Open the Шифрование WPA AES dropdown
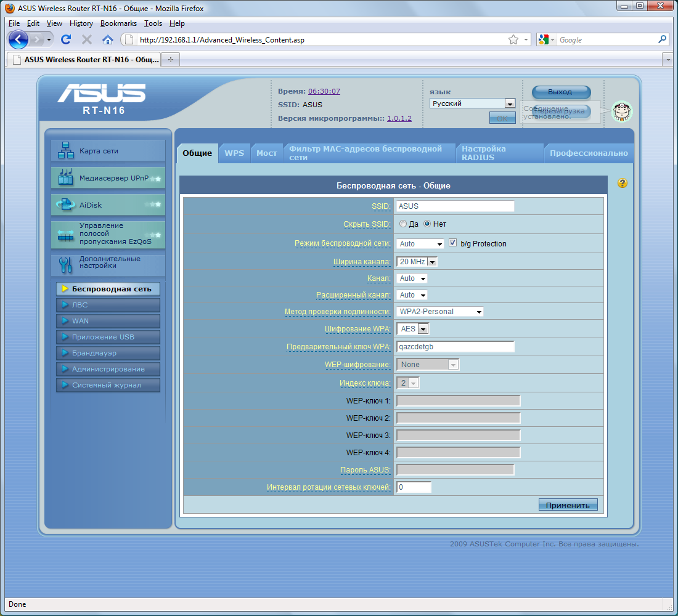 [x=413, y=329]
